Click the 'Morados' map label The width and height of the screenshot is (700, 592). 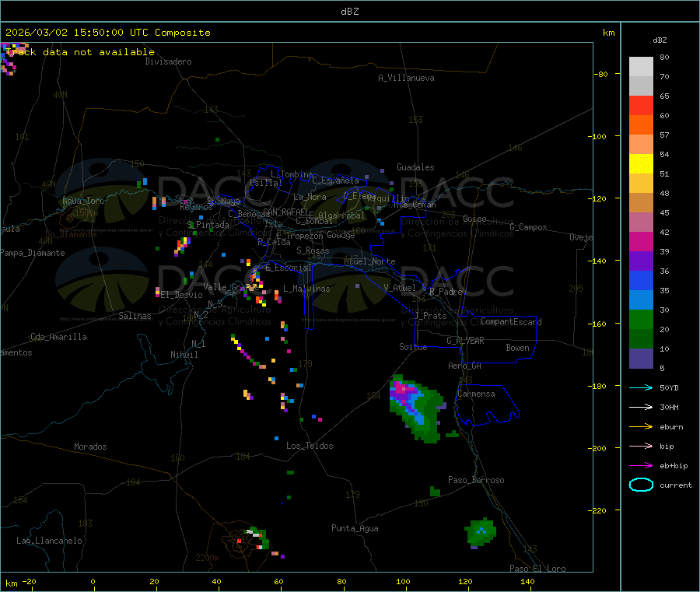(x=91, y=447)
